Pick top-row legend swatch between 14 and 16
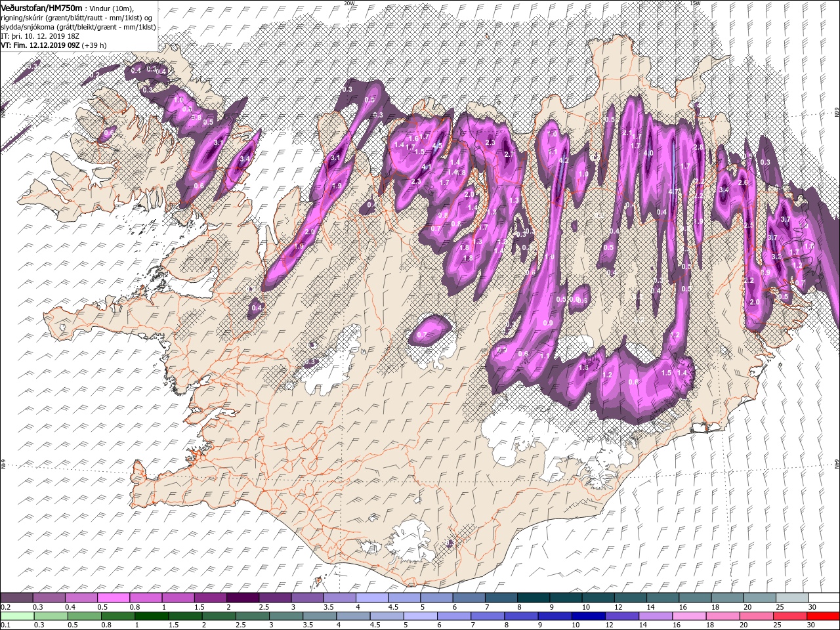Image resolution: width=840 pixels, height=630 pixels. (x=662, y=598)
